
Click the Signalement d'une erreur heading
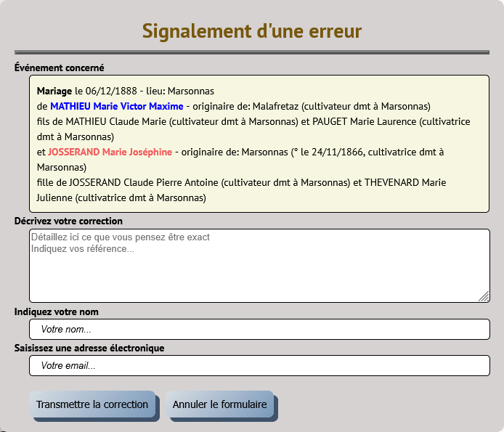[x=252, y=30]
